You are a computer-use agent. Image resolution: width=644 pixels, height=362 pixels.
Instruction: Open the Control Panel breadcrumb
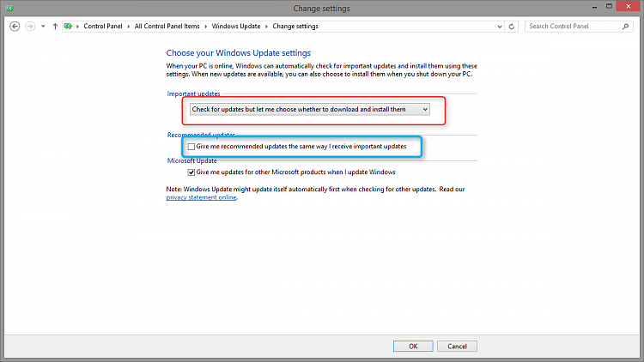point(103,27)
